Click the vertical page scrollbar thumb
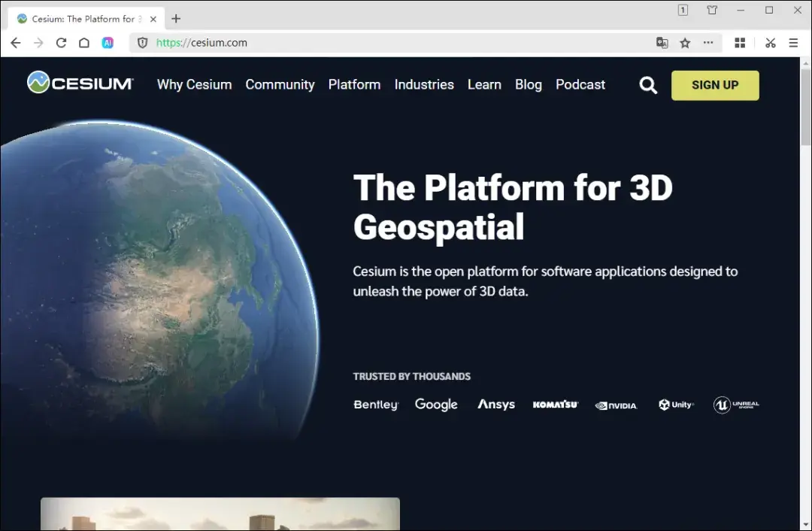The image size is (812, 531). click(806, 105)
